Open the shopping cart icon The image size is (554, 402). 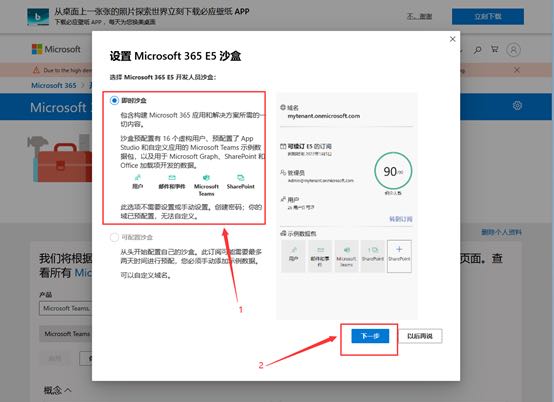(495, 49)
